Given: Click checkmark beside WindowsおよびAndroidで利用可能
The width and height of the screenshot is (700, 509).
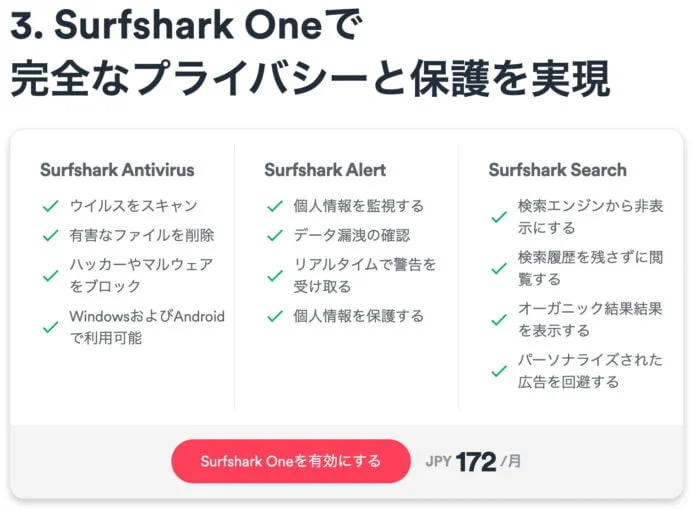Looking at the screenshot, I should tap(49, 327).
